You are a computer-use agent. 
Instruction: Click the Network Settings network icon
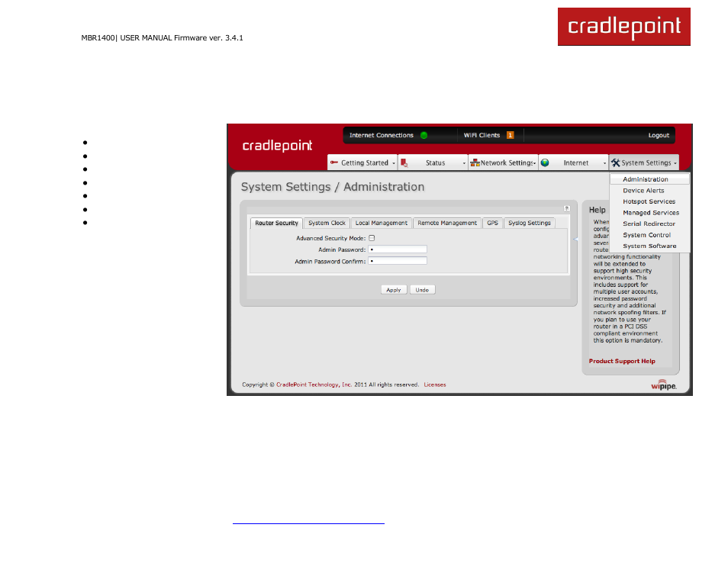(475, 163)
